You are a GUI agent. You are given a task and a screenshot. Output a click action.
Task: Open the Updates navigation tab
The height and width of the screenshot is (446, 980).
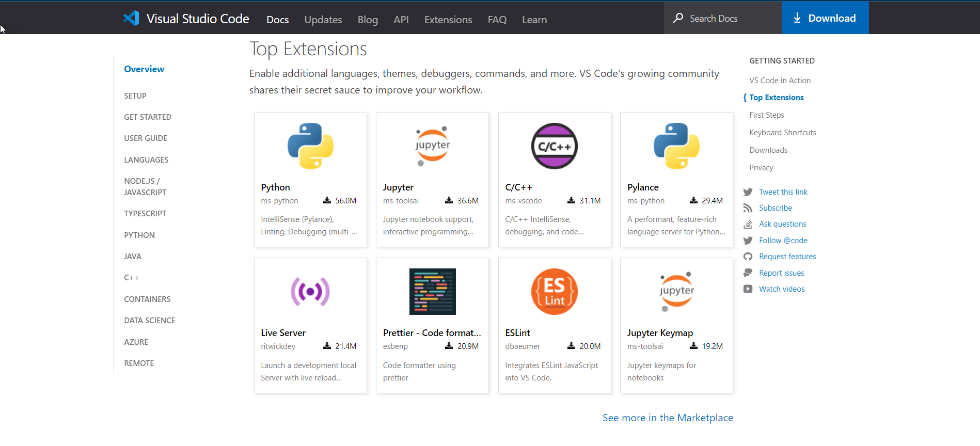pos(323,20)
